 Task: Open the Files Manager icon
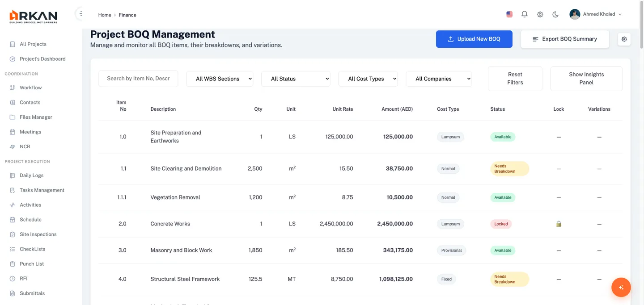12,117
